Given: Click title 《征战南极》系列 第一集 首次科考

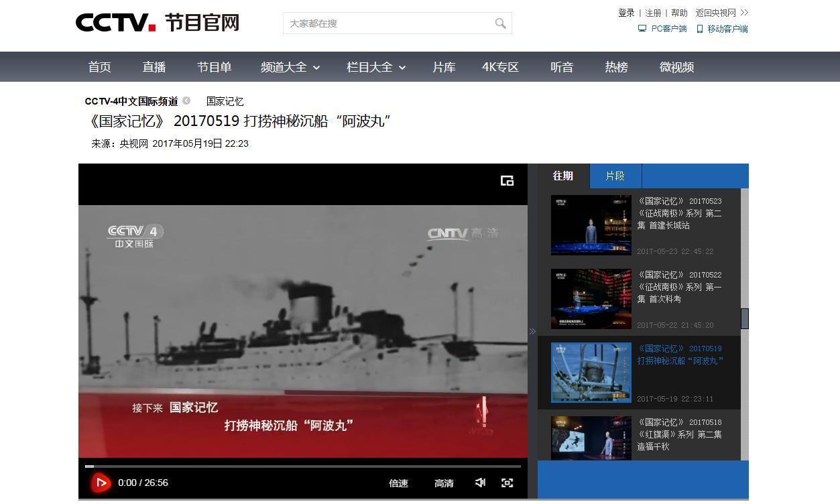Looking at the screenshot, I should pos(679,287).
